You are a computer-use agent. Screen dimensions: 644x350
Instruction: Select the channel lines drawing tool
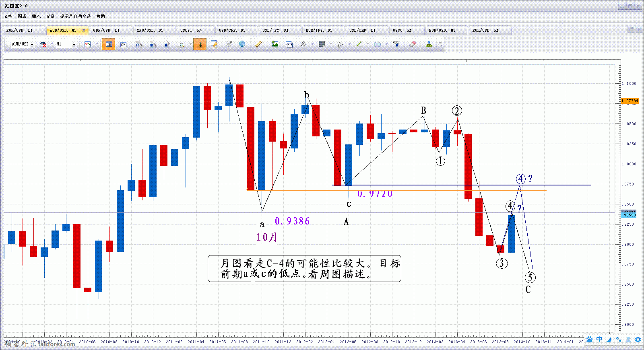click(303, 44)
